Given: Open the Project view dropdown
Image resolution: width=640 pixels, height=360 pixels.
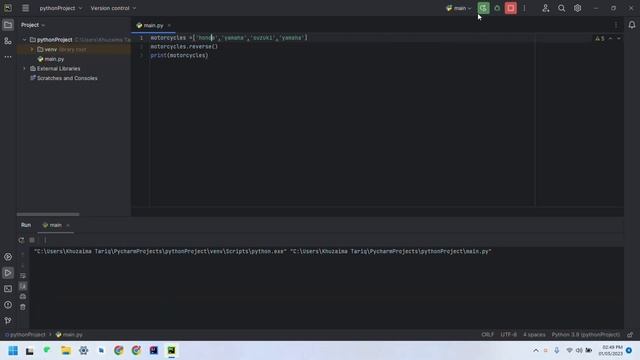Looking at the screenshot, I should pyautogui.click(x=33, y=25).
